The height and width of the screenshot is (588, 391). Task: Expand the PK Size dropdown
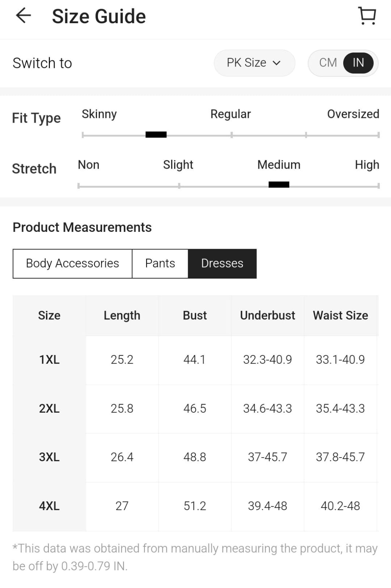(254, 63)
